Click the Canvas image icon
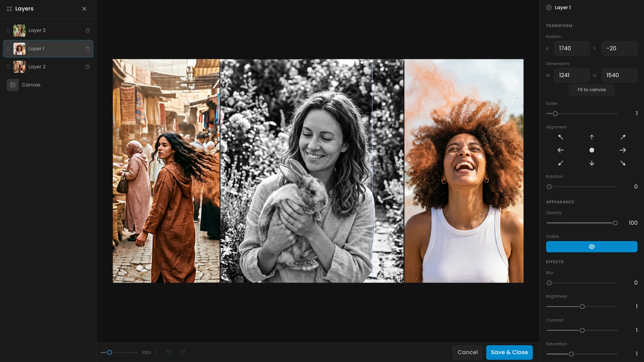The height and width of the screenshot is (362, 644). [13, 85]
